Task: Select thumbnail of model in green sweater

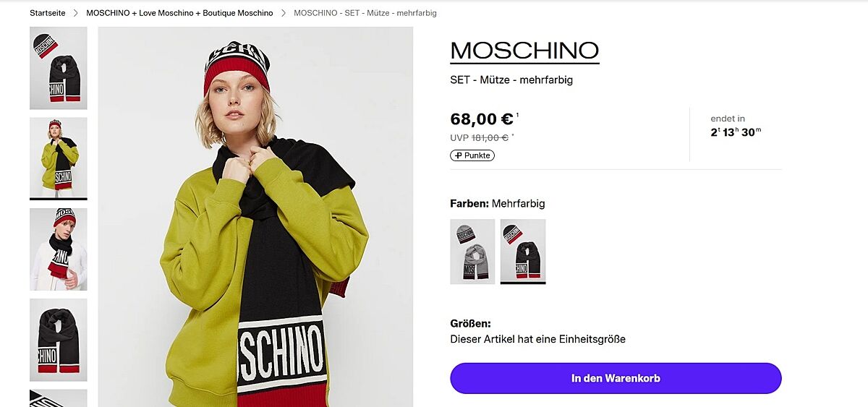Action: [58, 158]
